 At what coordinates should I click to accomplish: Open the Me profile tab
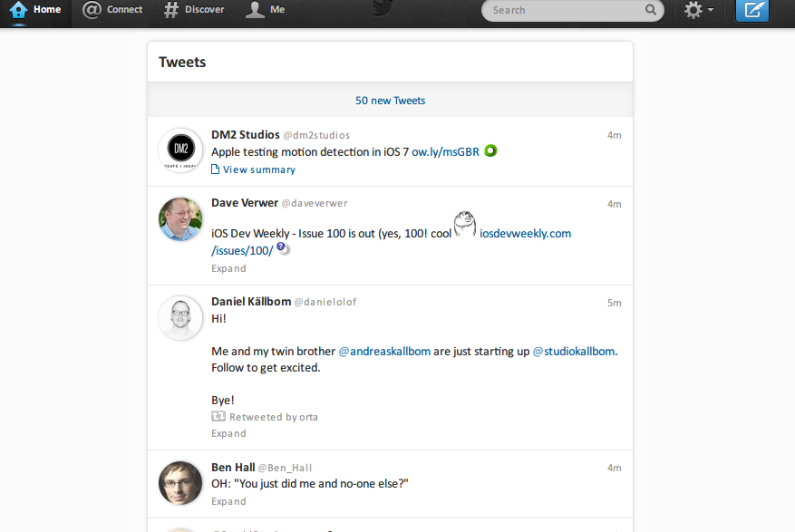pyautogui.click(x=265, y=10)
